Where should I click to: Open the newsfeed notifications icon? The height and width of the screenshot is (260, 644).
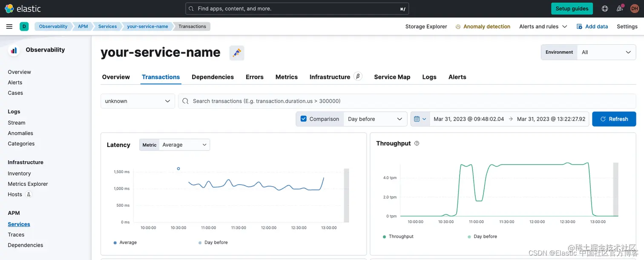[620, 9]
